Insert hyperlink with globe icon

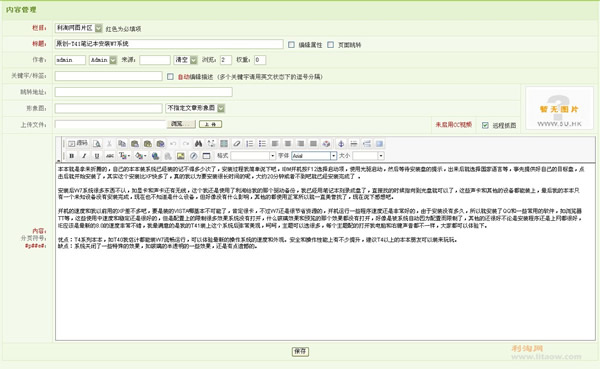[155, 156]
